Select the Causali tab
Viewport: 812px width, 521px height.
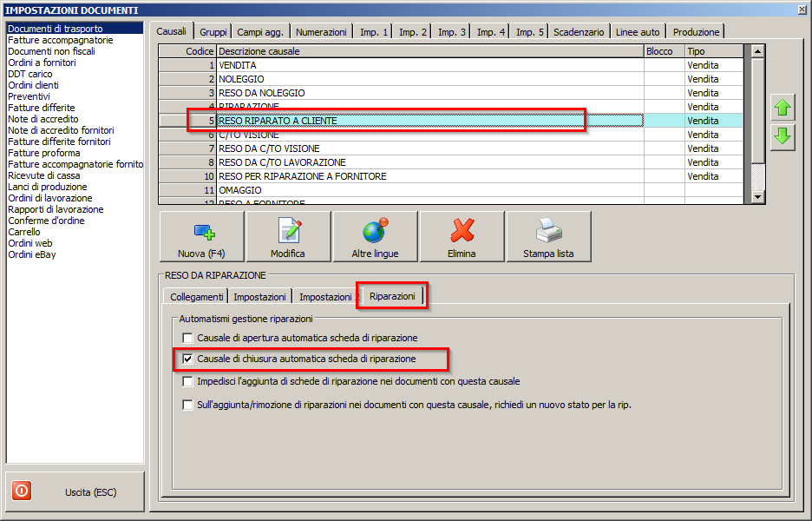click(172, 31)
